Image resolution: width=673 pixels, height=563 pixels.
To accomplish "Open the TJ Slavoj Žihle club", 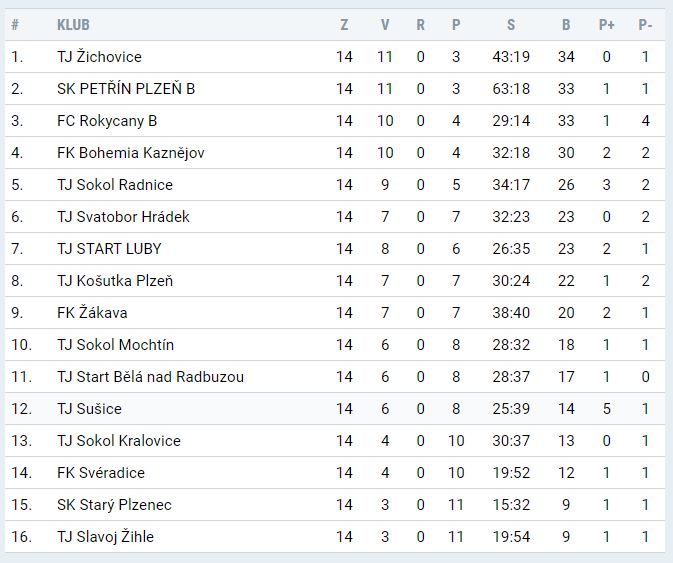I will click(105, 537).
